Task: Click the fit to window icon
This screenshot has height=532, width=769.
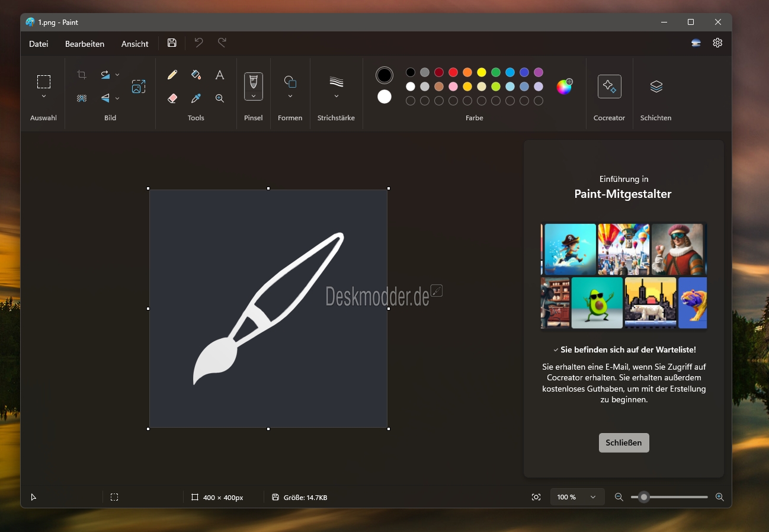Action: tap(536, 497)
